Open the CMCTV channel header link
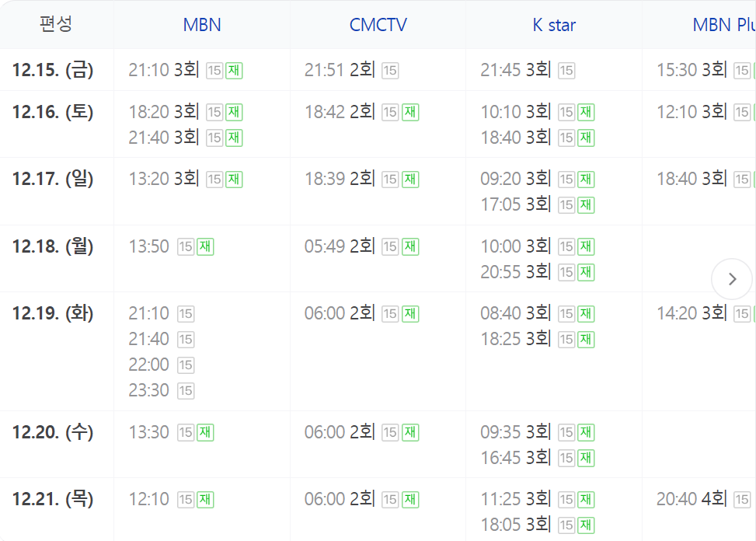756x541 pixels. coord(378,25)
